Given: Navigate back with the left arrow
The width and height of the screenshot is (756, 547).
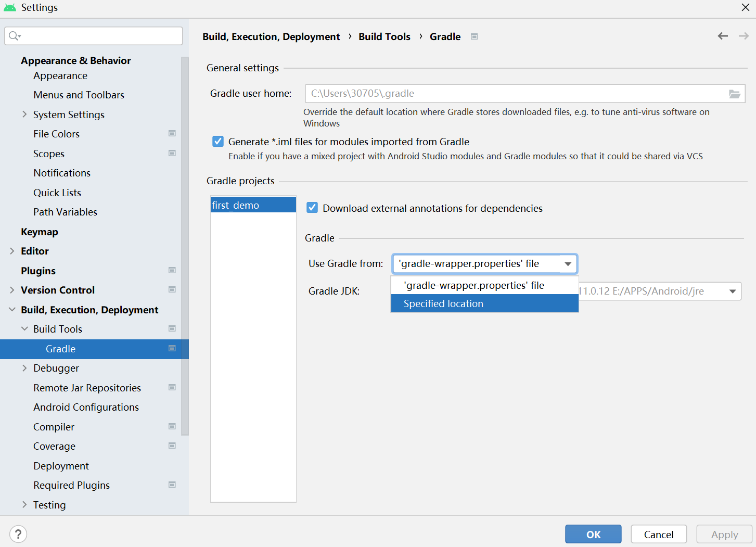Looking at the screenshot, I should [x=723, y=36].
